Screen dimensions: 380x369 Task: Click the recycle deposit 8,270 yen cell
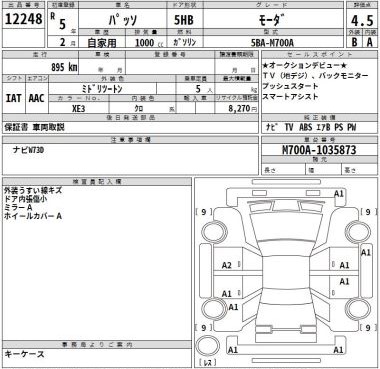[237, 109]
